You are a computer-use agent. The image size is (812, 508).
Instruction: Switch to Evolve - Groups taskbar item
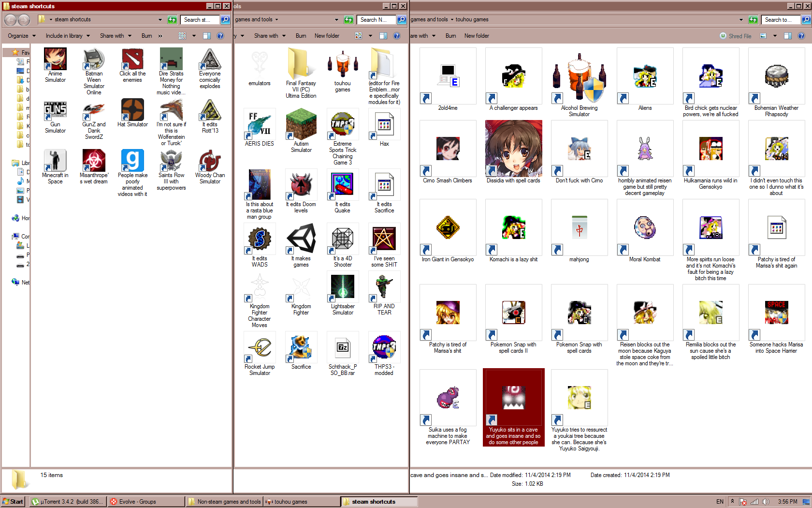point(146,502)
